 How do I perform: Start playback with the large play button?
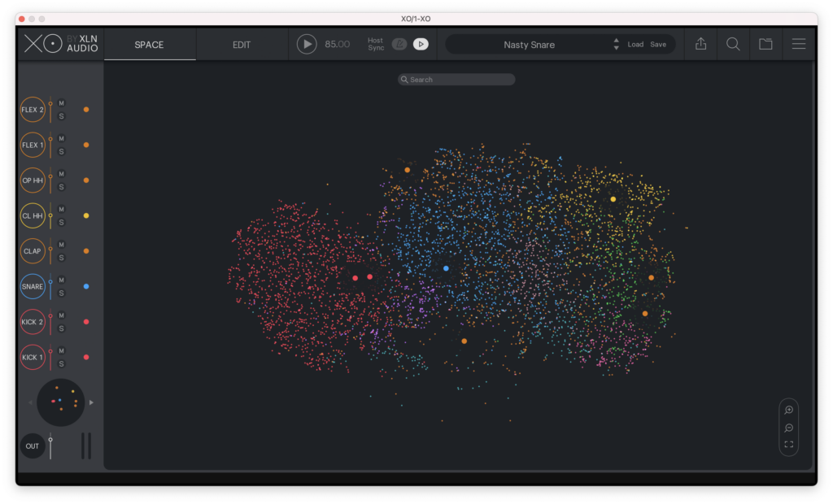307,44
